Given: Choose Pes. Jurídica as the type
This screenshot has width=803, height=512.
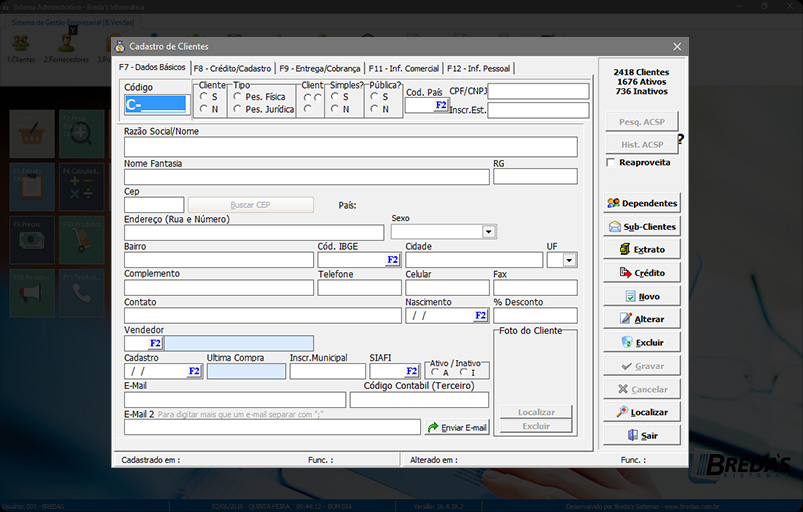Looking at the screenshot, I should point(238,109).
